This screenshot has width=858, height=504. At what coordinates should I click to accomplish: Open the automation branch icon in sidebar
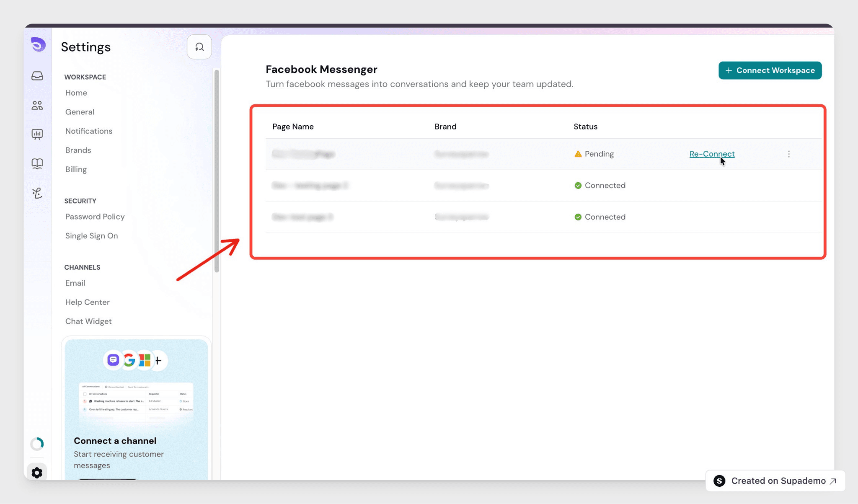(x=37, y=193)
